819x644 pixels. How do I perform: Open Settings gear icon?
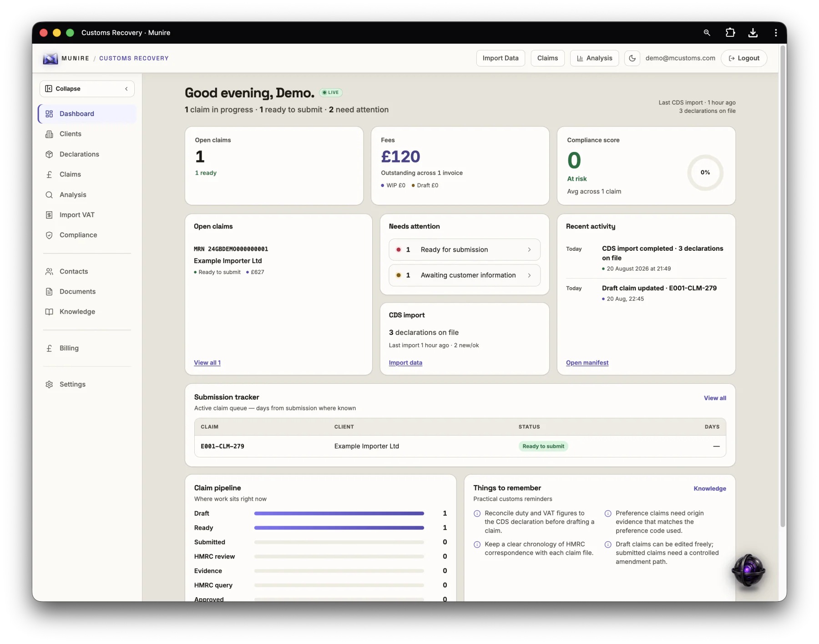coord(49,385)
